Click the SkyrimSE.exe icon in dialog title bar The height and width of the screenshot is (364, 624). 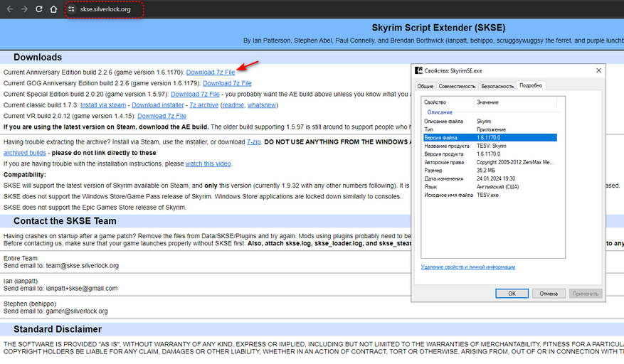click(x=419, y=70)
